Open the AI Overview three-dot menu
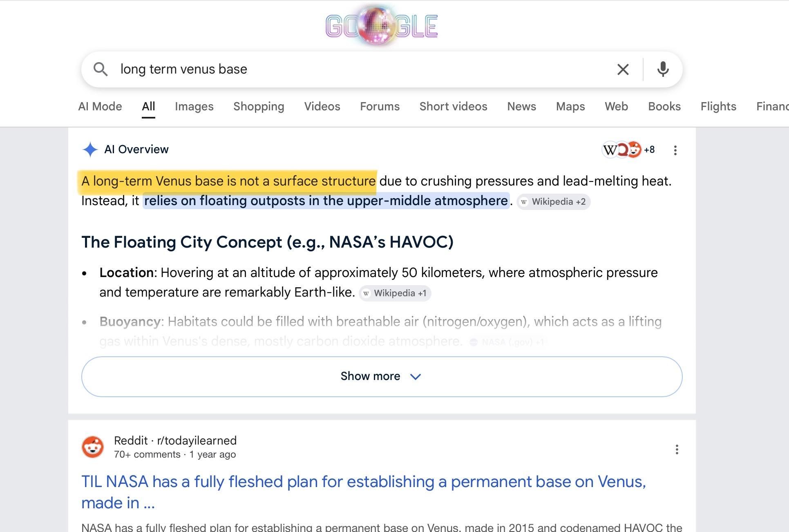The width and height of the screenshot is (789, 532). [x=675, y=150]
